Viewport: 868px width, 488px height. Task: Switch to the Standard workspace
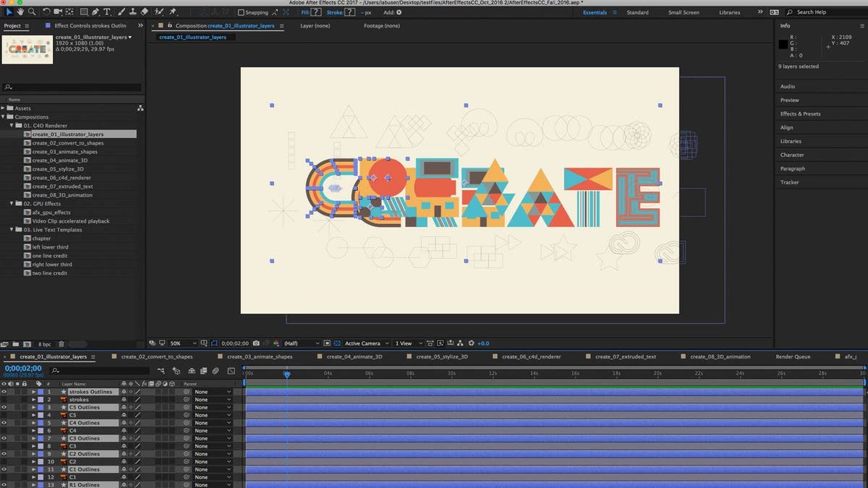tap(636, 12)
